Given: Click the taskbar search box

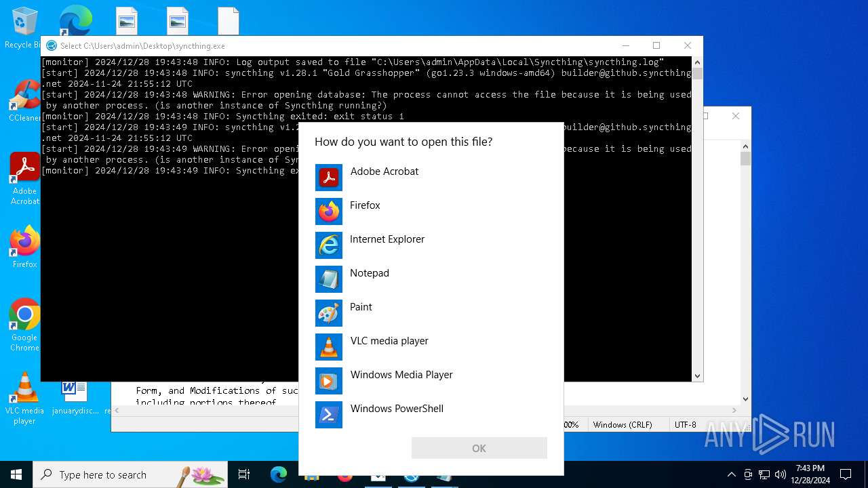Looking at the screenshot, I should click(x=130, y=474).
